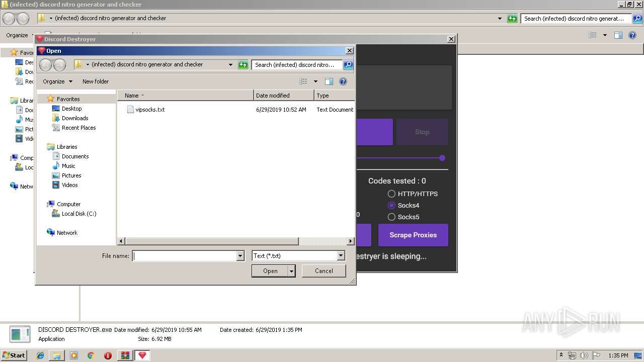The height and width of the screenshot is (362, 644).
Task: Expand view options dropdown in dialog
Action: coord(315,81)
